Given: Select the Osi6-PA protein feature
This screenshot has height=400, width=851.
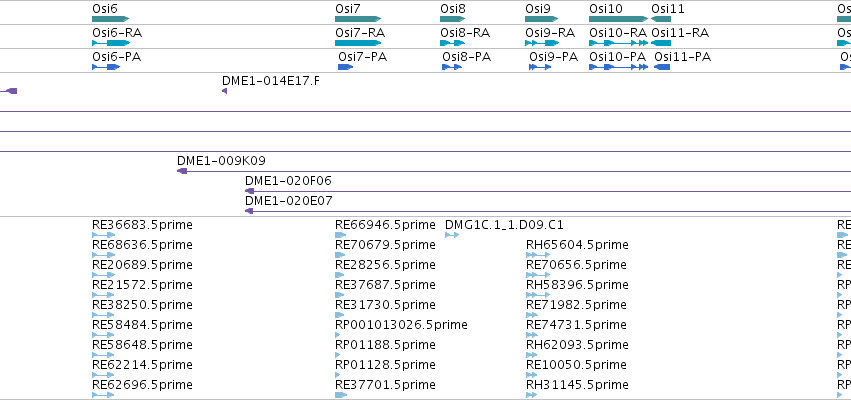Looking at the screenshot, I should [x=106, y=67].
